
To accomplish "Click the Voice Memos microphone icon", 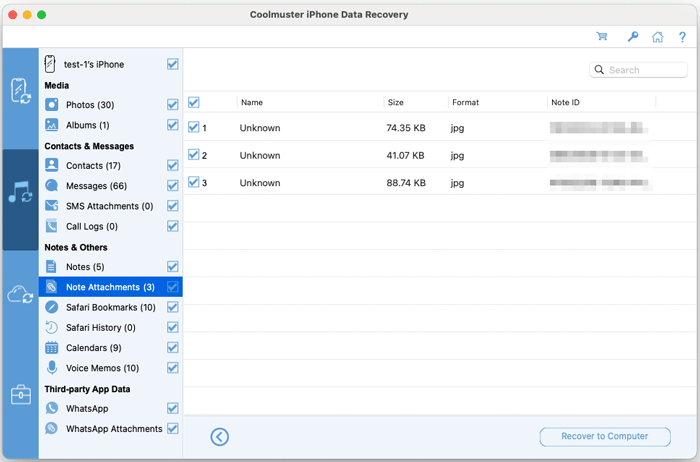I will 52,368.
